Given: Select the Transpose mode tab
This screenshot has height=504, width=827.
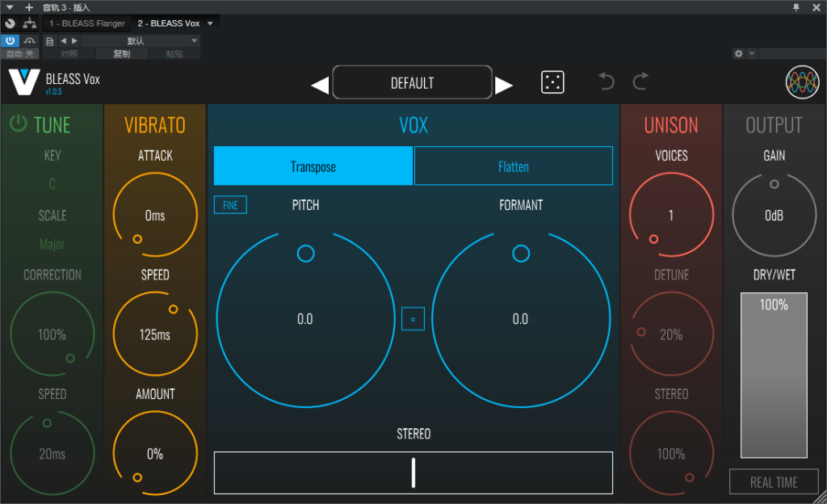Looking at the screenshot, I should coord(313,166).
